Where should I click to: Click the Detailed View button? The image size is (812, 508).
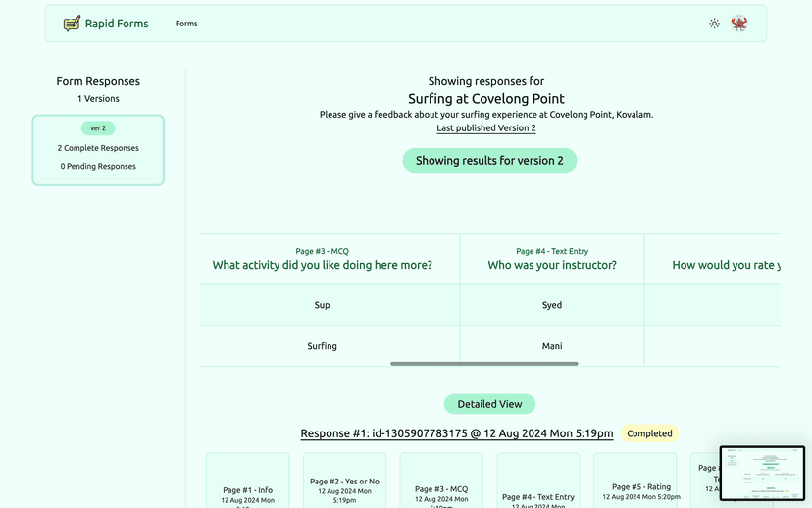[x=489, y=404]
